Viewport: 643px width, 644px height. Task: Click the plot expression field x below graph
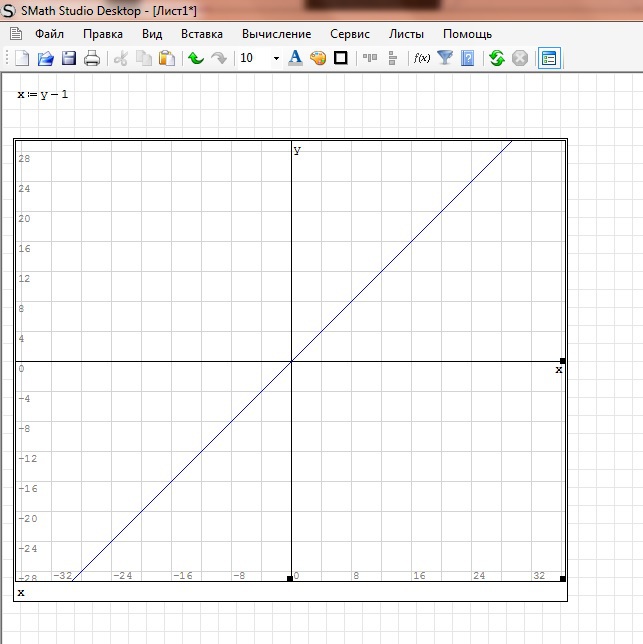coord(21,592)
